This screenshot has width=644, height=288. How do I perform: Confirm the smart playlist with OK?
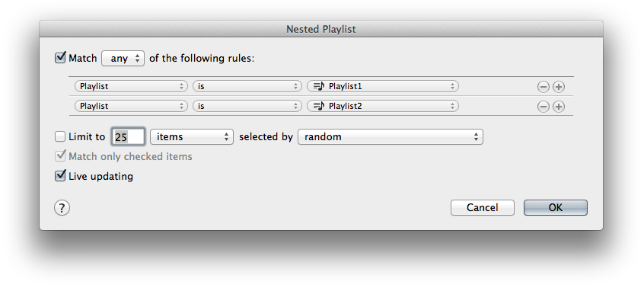click(555, 207)
